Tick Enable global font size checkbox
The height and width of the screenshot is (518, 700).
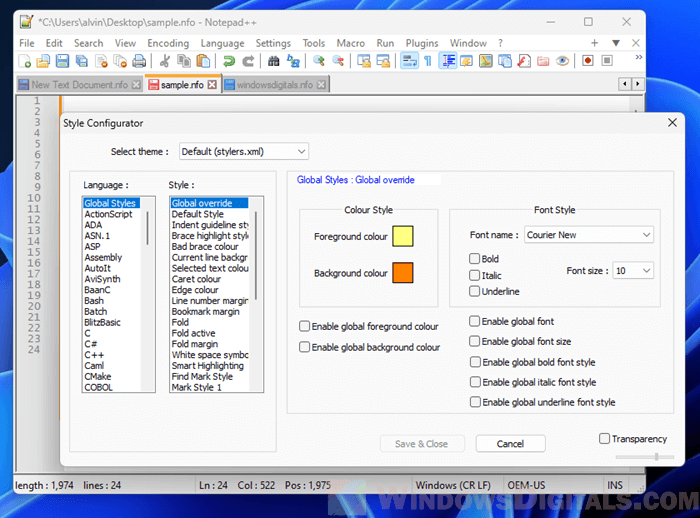474,341
